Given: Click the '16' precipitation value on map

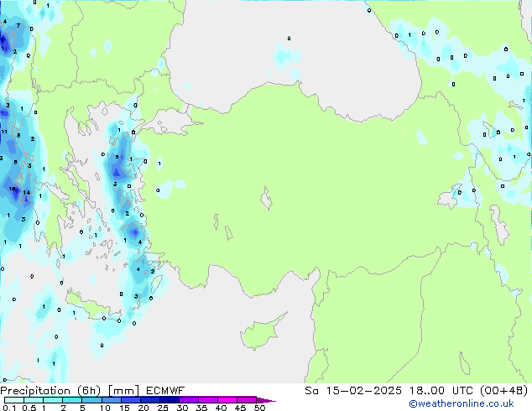Looking at the screenshot, I should point(13,189).
